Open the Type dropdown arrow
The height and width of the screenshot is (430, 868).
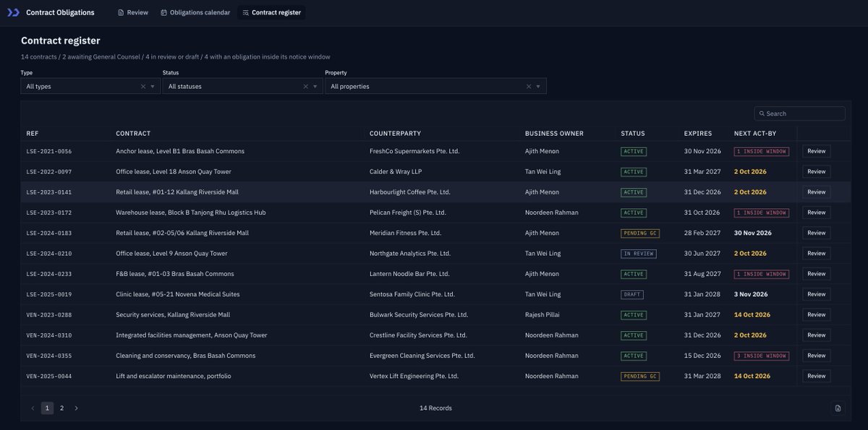[x=153, y=87]
